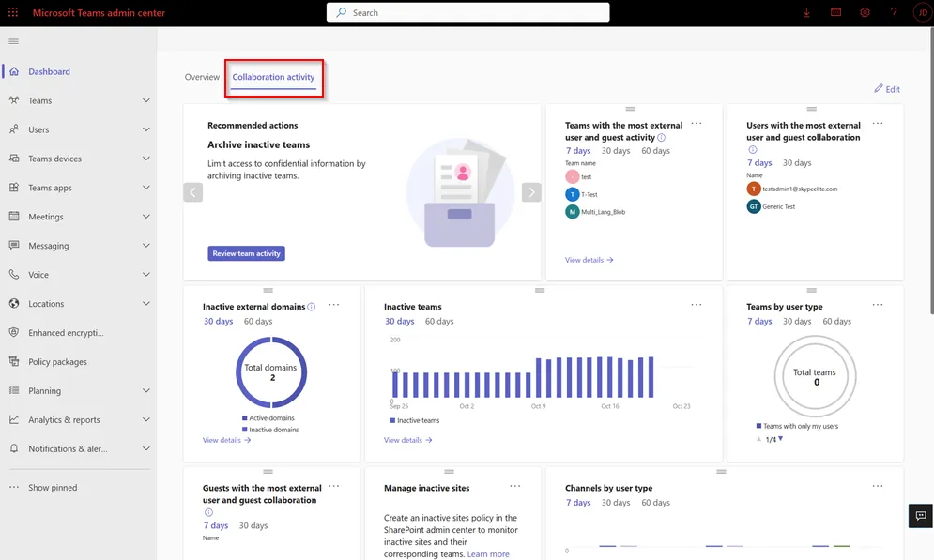Viewport: 934px width, 560px height.
Task: Click the hamburger menu above the sidebar
Action: (13, 40)
